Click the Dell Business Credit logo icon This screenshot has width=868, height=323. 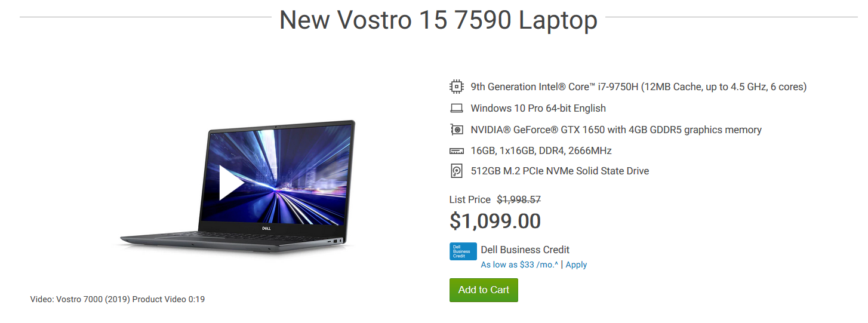[463, 251]
